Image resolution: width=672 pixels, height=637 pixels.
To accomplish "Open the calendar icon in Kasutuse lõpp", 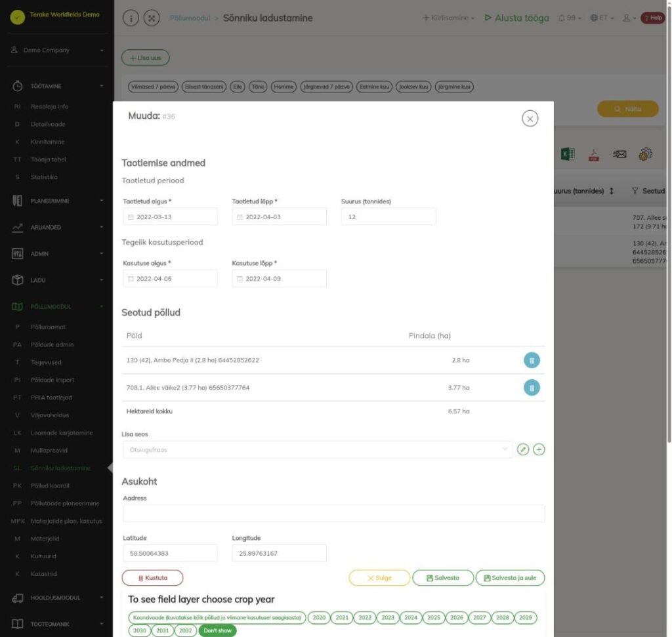I will click(x=240, y=279).
